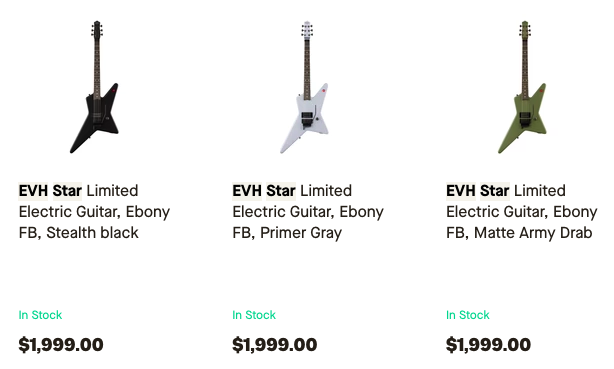Select the $1,999.00 price of Primer Gray guitar
This screenshot has width=614, height=369.
[x=275, y=345]
